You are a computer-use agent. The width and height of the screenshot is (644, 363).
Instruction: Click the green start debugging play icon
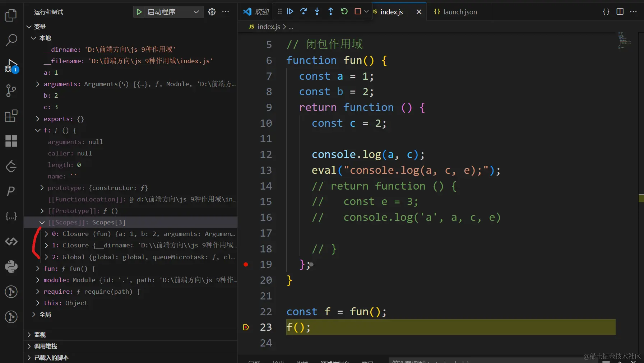click(139, 12)
